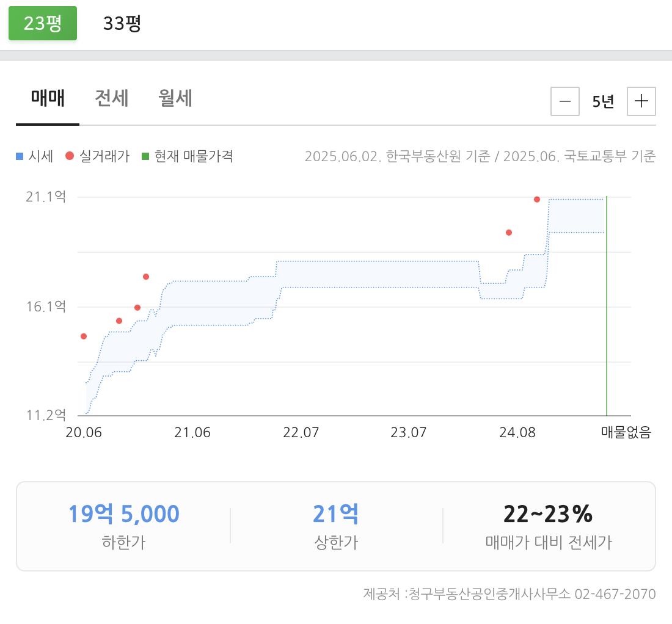Click the 21.1억 y-axis label
Image resolution: width=672 pixels, height=624 pixels.
tap(46, 197)
